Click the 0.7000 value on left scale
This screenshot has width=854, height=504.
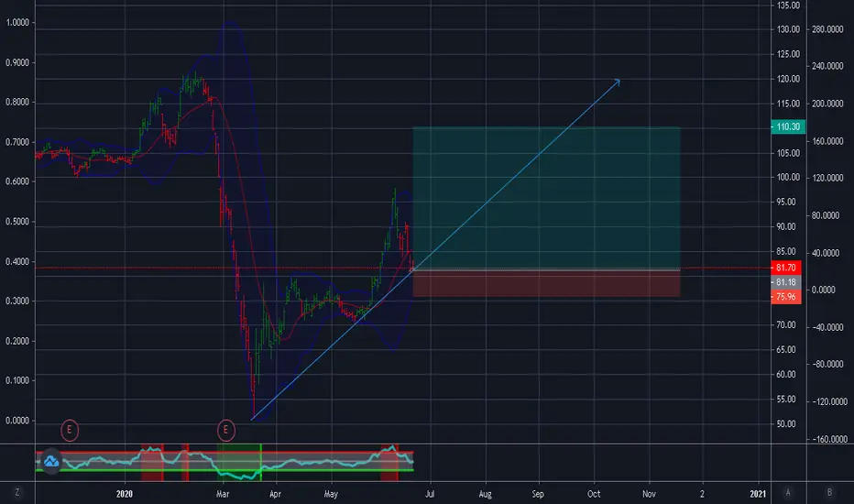point(16,142)
